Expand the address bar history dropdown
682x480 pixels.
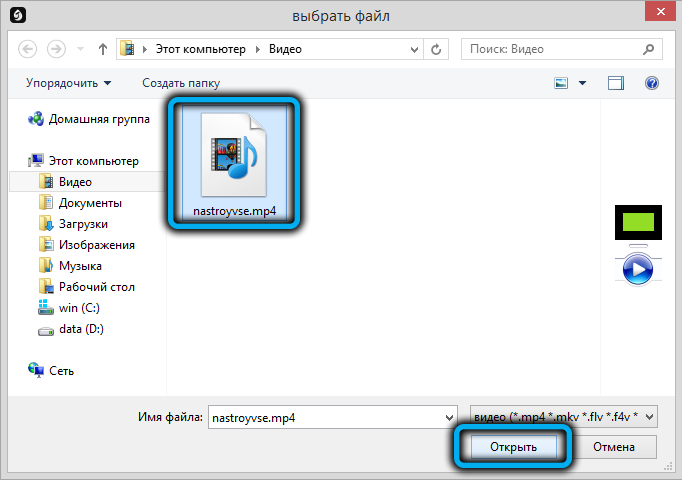[x=415, y=50]
